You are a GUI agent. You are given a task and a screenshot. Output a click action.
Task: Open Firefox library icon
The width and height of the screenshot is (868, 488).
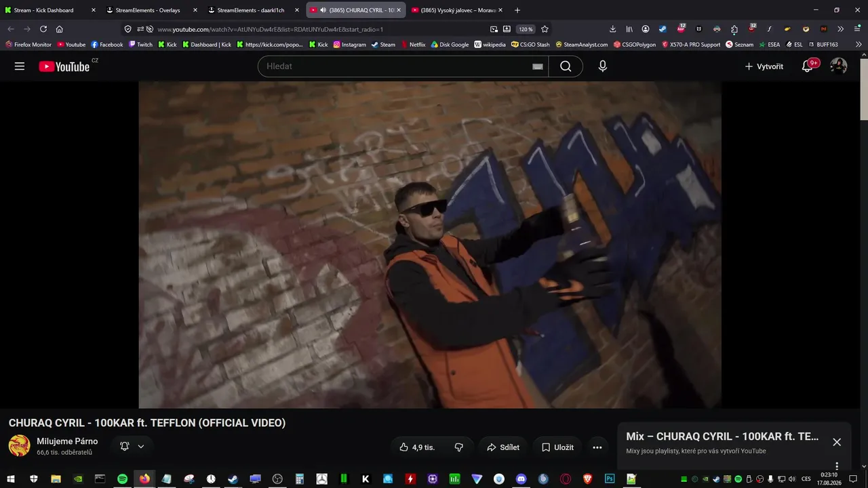point(629,29)
